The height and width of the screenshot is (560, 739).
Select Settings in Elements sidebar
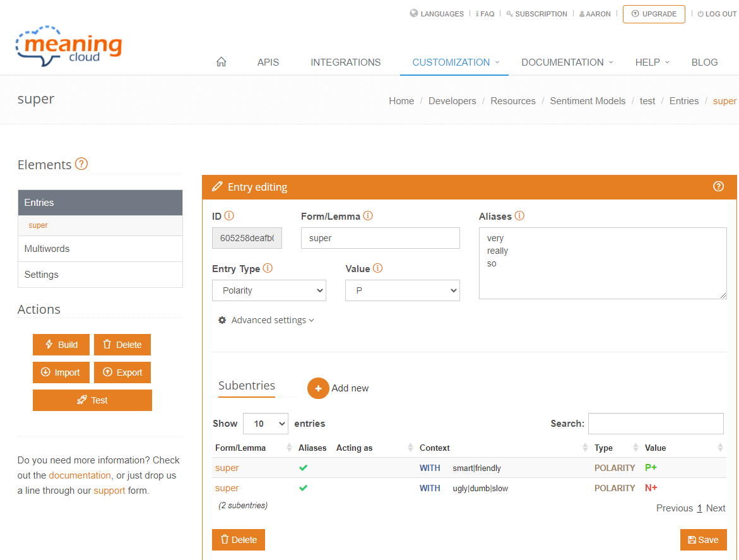(100, 275)
